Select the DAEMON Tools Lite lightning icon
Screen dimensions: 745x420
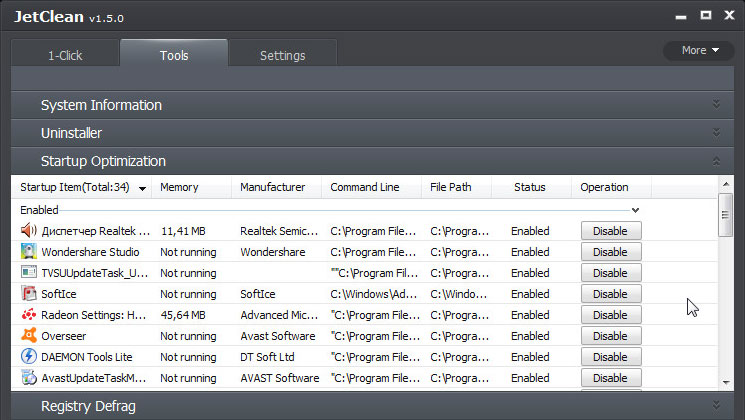(x=29, y=356)
